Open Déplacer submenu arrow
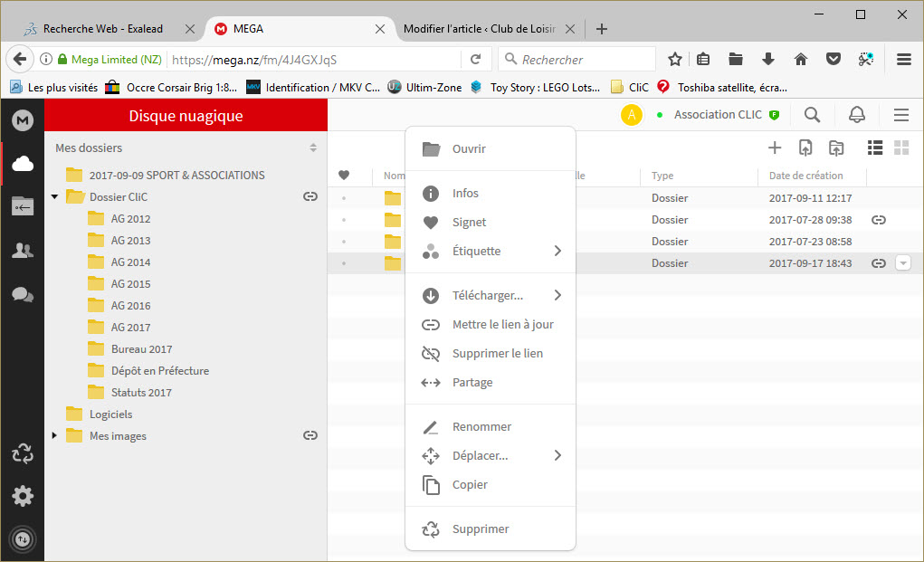This screenshot has width=924, height=562. [557, 455]
